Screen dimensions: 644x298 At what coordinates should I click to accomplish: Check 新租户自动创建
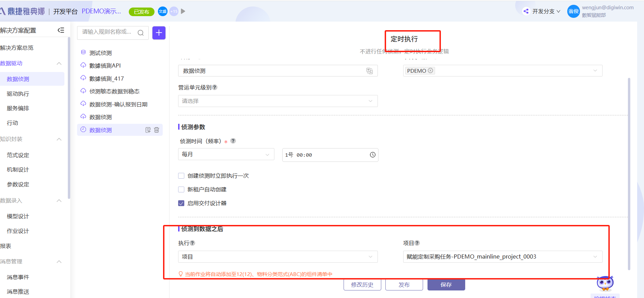pos(181,190)
